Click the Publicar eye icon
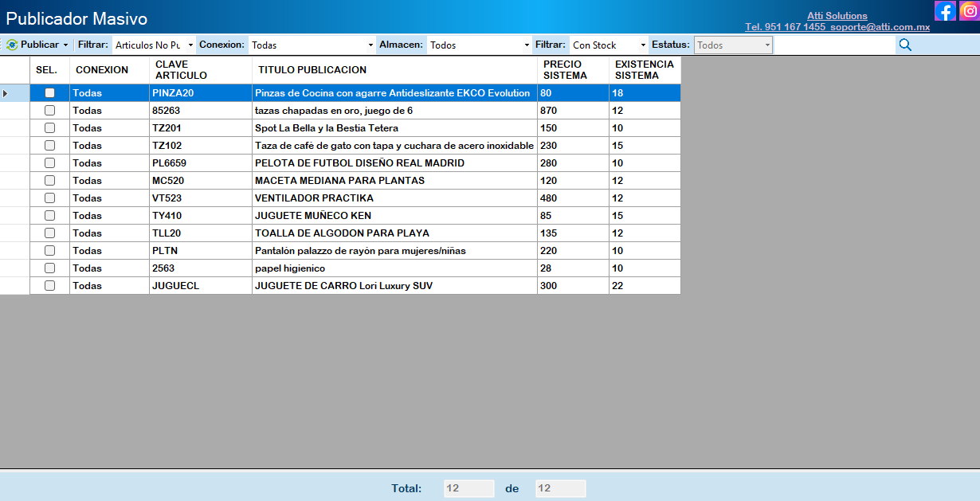Image resolution: width=980 pixels, height=501 pixels. (x=12, y=45)
